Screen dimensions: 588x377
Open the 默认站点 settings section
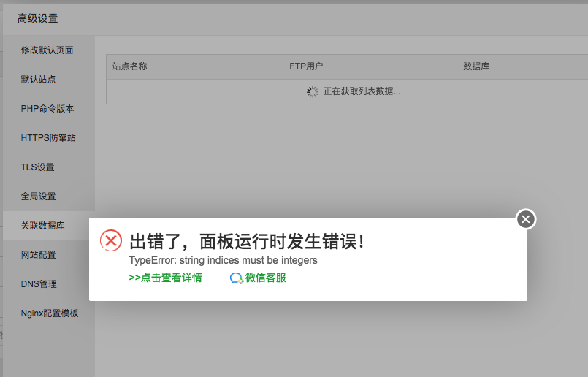coord(49,80)
